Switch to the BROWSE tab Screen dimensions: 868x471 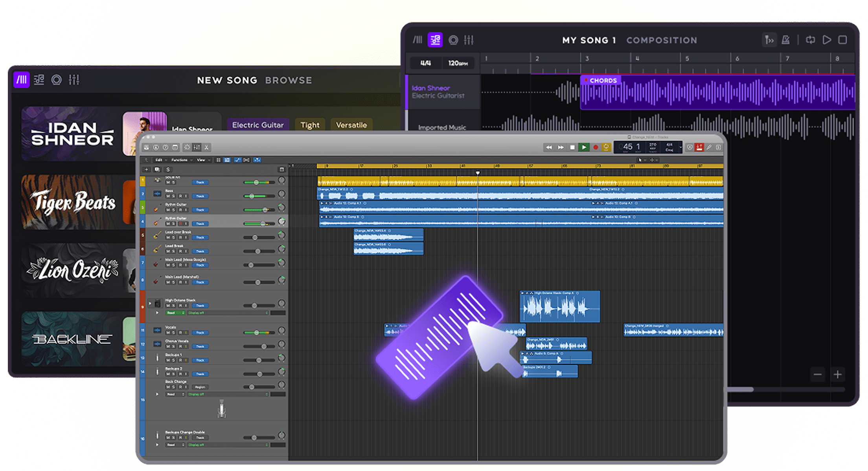point(288,80)
